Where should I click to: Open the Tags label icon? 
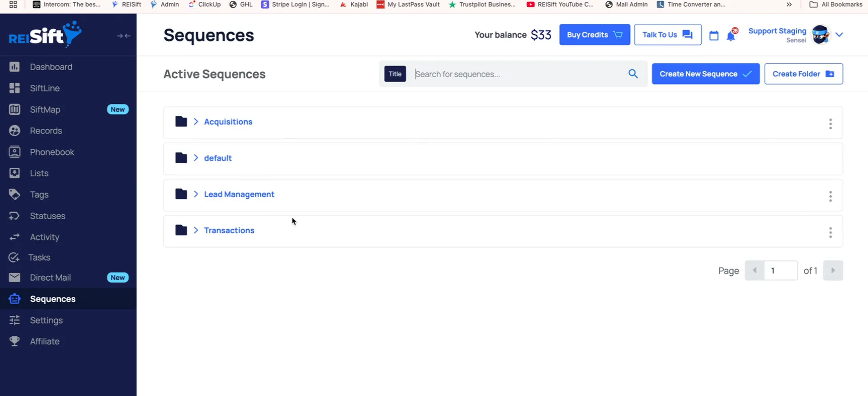coord(14,194)
